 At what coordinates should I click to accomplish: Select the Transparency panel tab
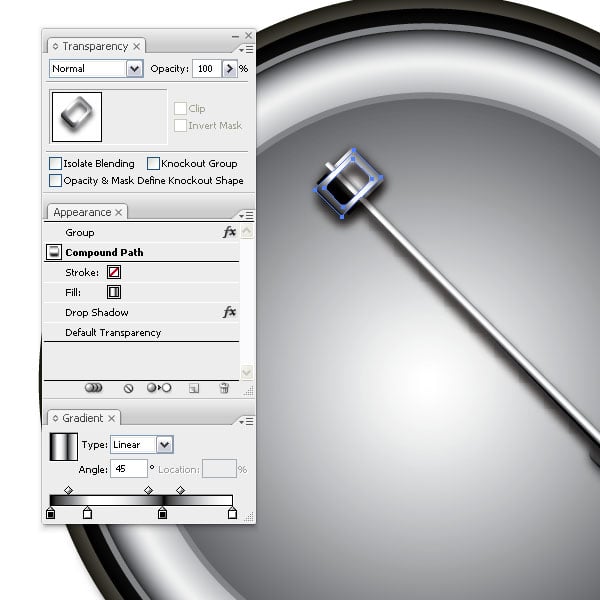[95, 46]
